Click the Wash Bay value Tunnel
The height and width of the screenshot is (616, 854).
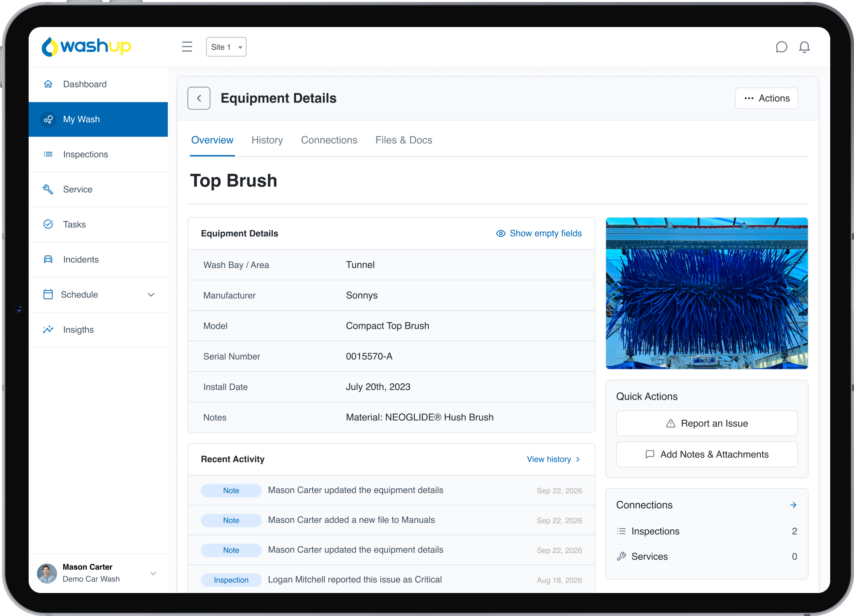pos(360,265)
